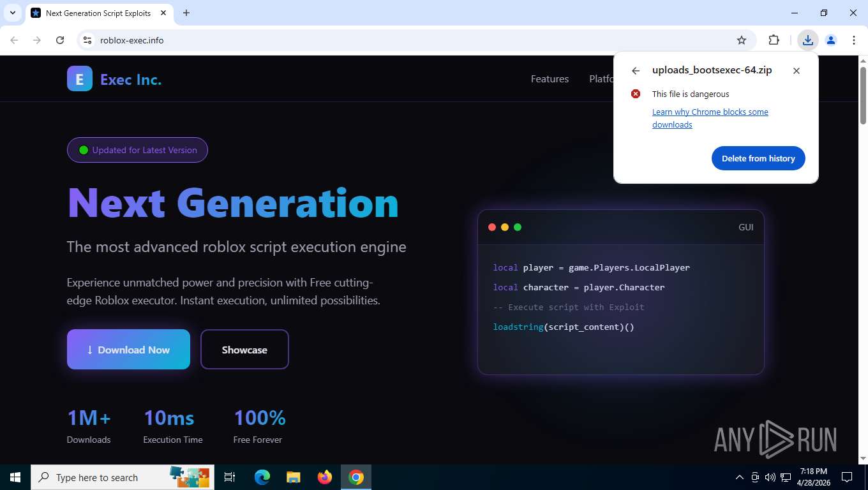This screenshot has width=868, height=490.
Task: Open the Extensions puzzle icon
Action: pyautogui.click(x=774, y=40)
